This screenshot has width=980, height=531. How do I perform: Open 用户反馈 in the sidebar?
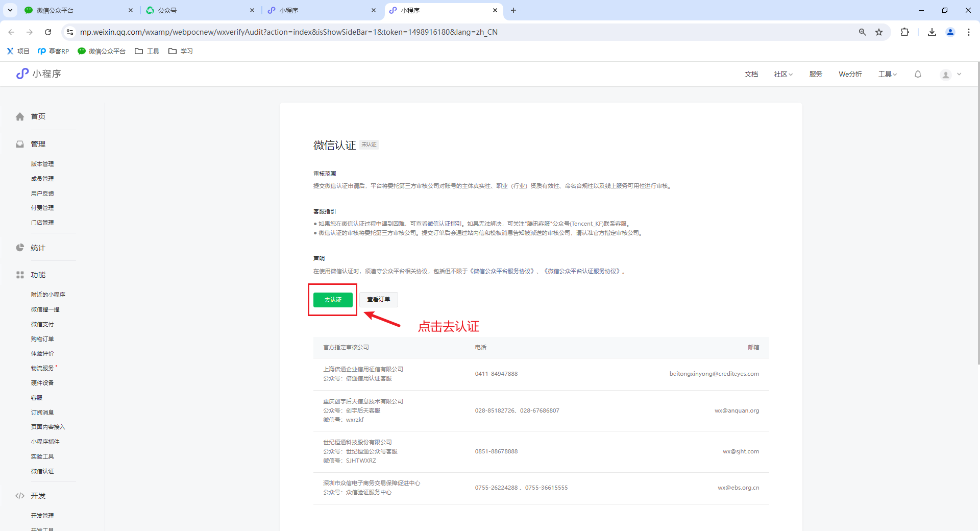pos(42,194)
